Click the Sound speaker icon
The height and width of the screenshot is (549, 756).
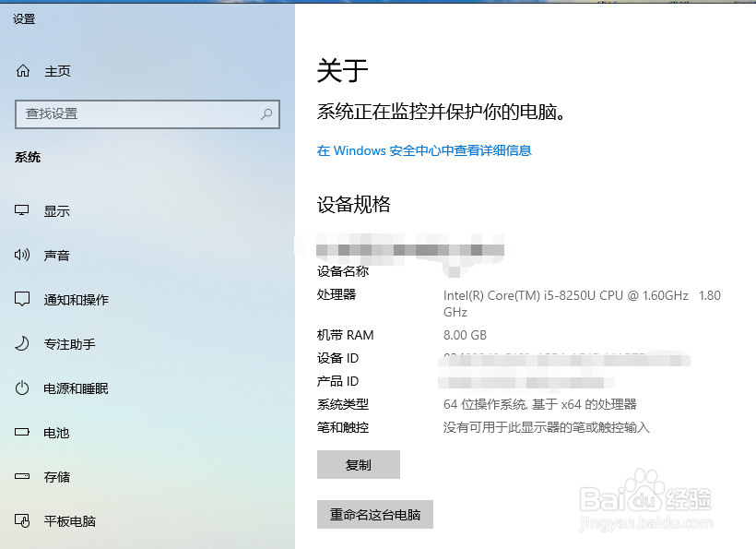[22, 255]
